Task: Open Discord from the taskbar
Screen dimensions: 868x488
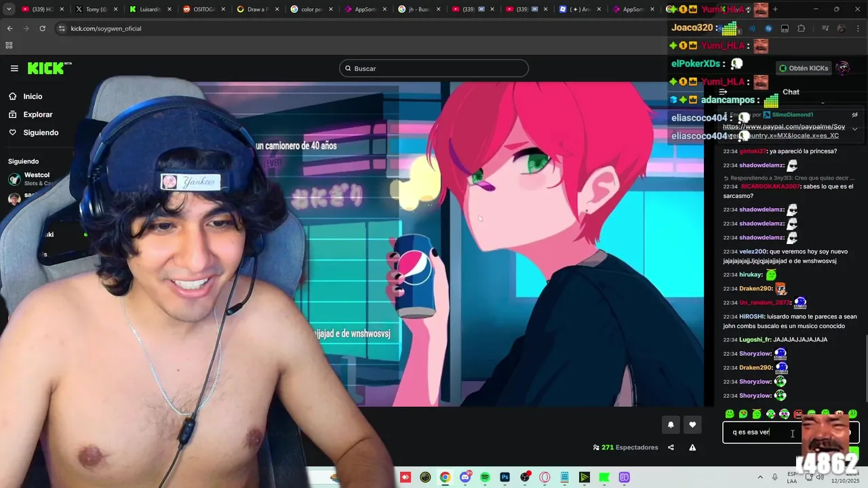Action: click(465, 477)
